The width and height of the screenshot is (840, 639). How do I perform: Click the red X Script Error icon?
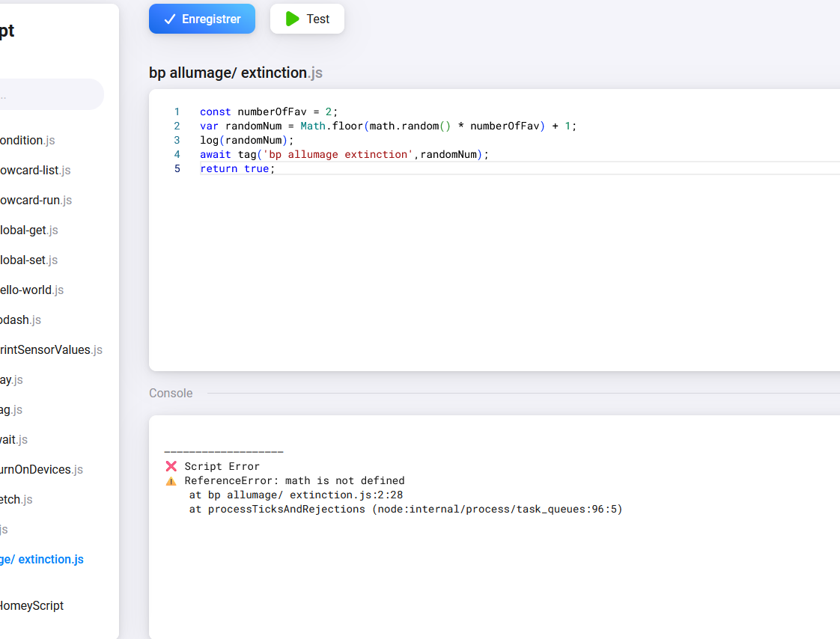pyautogui.click(x=171, y=466)
